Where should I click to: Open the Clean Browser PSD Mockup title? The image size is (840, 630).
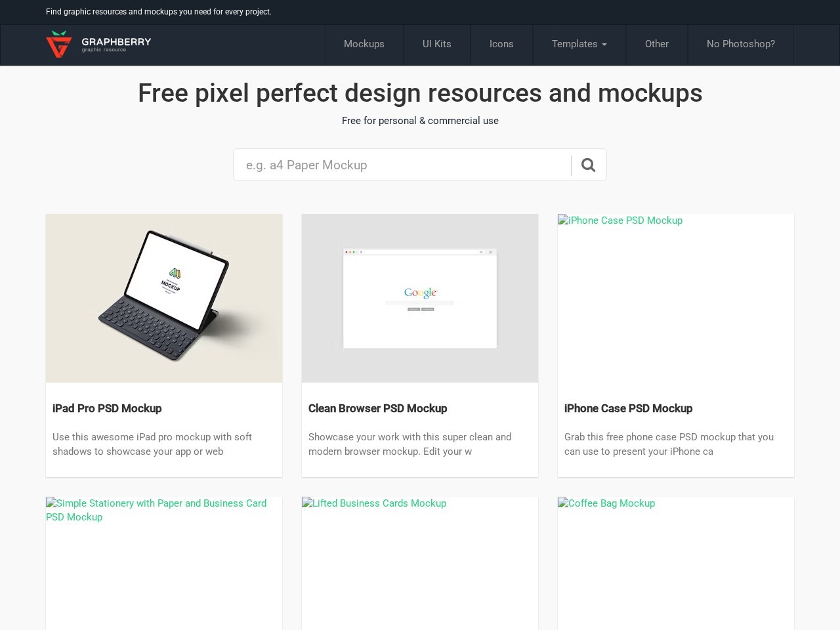point(377,408)
